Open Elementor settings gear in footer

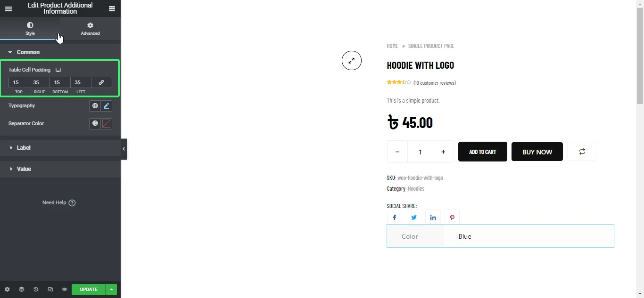click(x=7, y=290)
